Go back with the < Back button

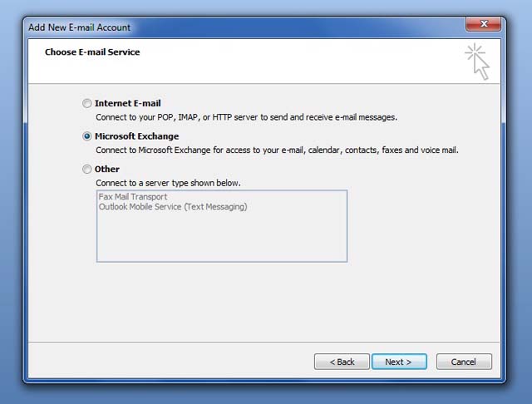tap(342, 362)
